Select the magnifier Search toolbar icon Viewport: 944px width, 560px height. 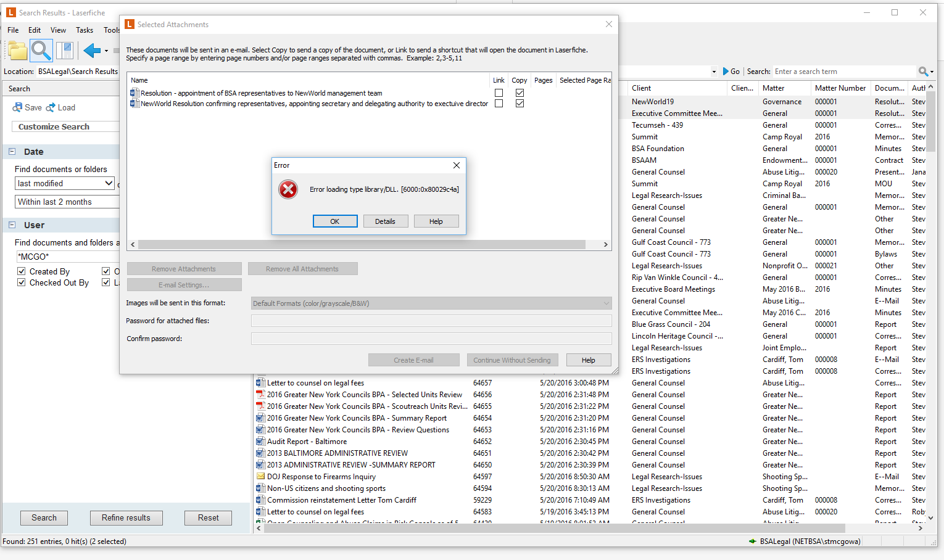(41, 51)
